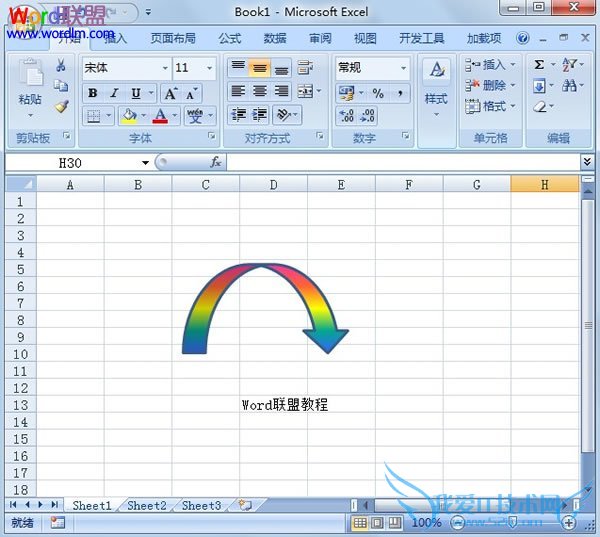Click the Fill down arrow icon
Viewport: 600px width, 537px height.
[539, 86]
